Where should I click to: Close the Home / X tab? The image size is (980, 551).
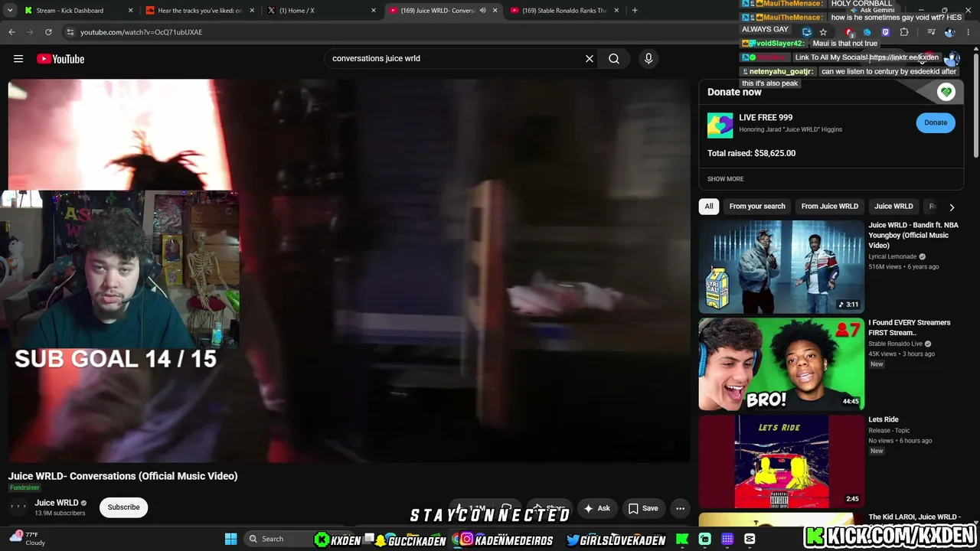tap(374, 11)
